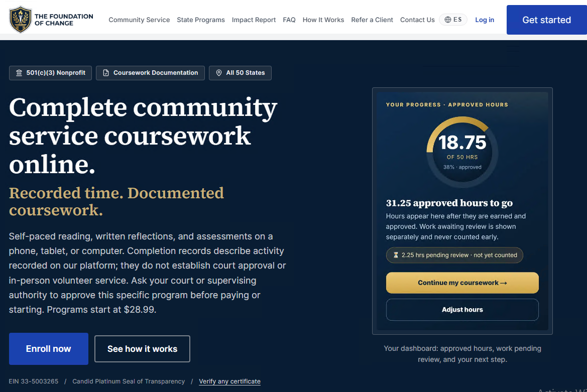Click the document icon on Coursework Documentation badge
This screenshot has width=587, height=392.
106,73
